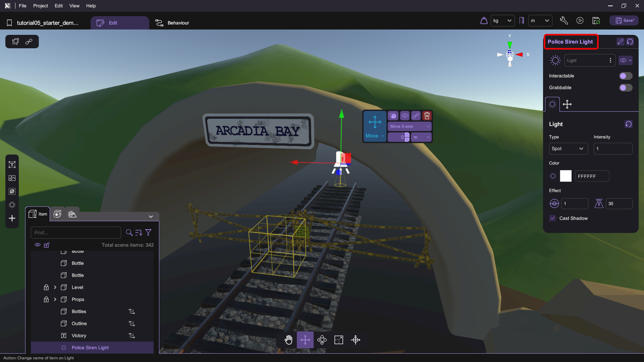The width and height of the screenshot is (644, 362).
Task: Open the assets library tab icon
Action: 57,214
